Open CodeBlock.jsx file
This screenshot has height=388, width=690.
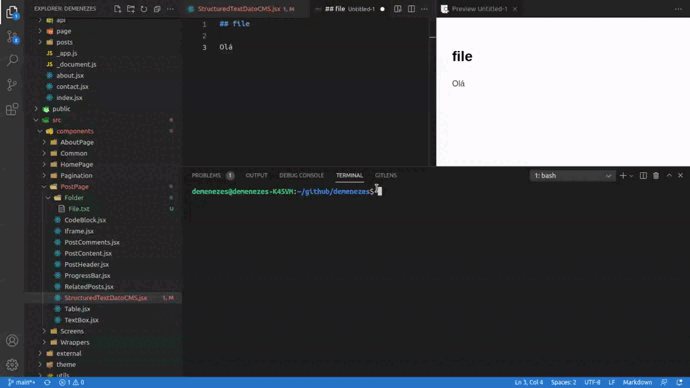click(x=85, y=220)
